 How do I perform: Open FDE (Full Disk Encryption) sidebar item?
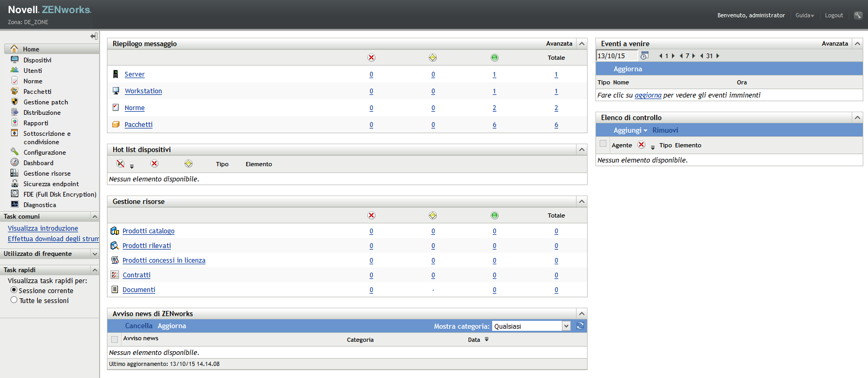pos(60,194)
